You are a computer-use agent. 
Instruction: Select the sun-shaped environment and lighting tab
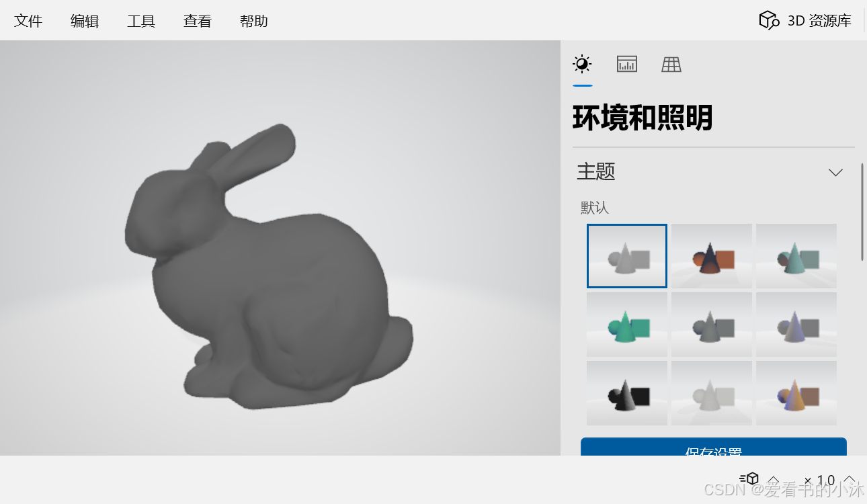(x=582, y=65)
